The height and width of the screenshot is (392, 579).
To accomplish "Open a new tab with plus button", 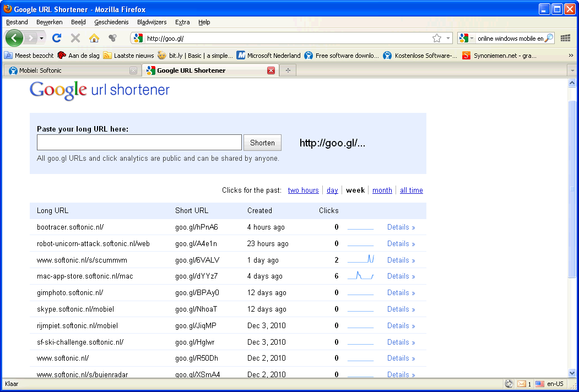I will point(288,70).
